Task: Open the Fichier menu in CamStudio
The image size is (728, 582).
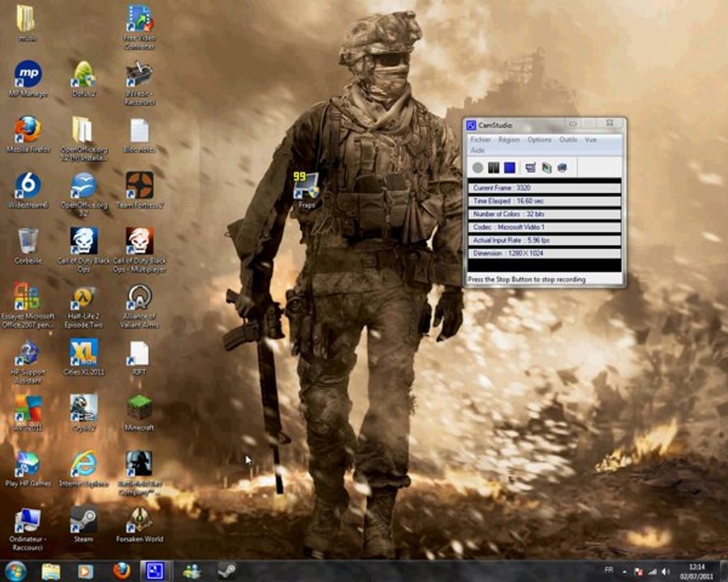Action: click(480, 139)
